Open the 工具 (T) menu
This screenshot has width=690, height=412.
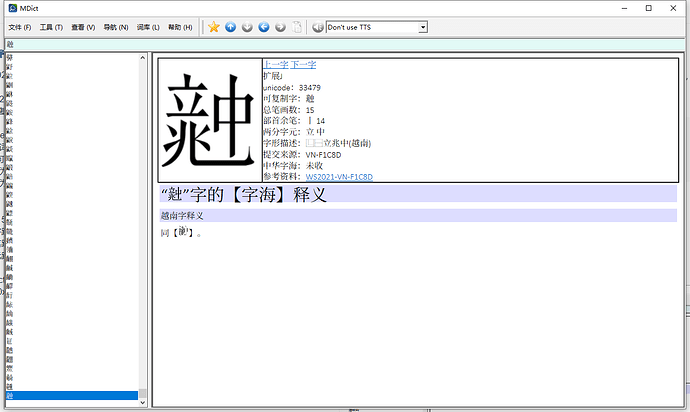[51, 27]
